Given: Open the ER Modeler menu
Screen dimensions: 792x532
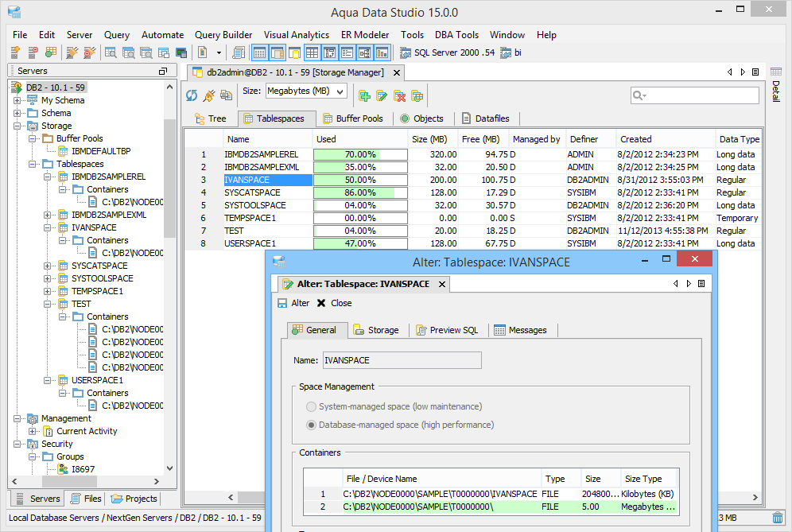Looking at the screenshot, I should click(x=365, y=35).
